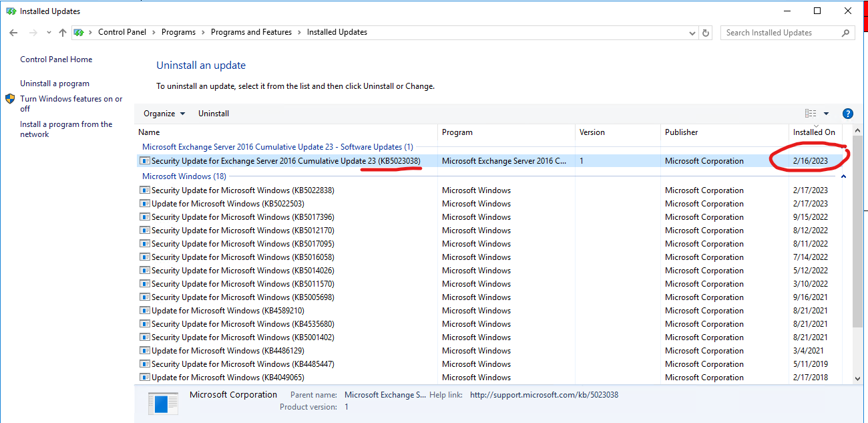Sort by the Publisher column header
Viewport: 868px width, 423px height.
[724, 132]
